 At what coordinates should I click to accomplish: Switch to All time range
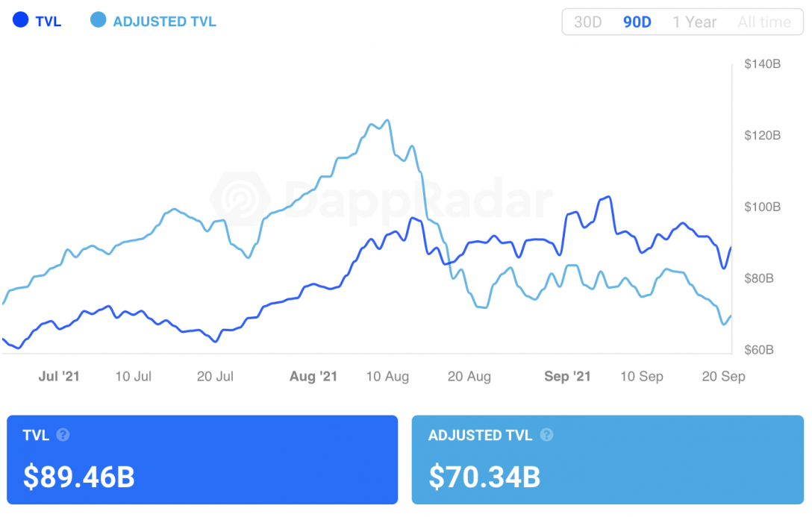click(x=764, y=22)
